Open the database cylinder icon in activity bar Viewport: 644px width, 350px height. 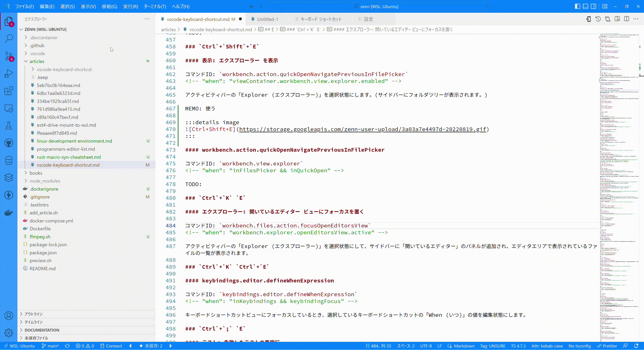pos(9,161)
